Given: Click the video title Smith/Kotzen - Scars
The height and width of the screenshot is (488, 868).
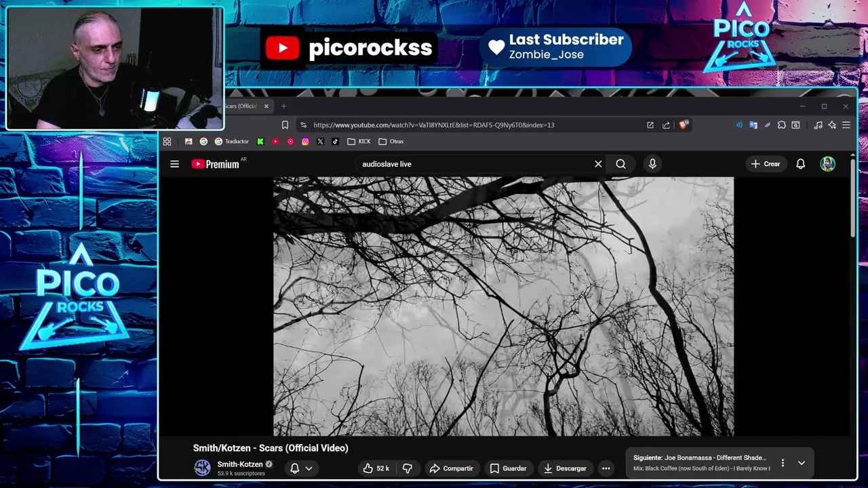Looking at the screenshot, I should 271,448.
